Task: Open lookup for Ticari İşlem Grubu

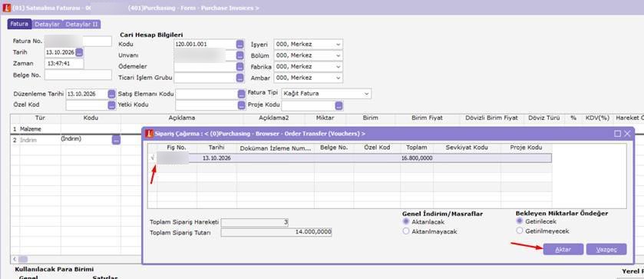Action: tap(239, 78)
